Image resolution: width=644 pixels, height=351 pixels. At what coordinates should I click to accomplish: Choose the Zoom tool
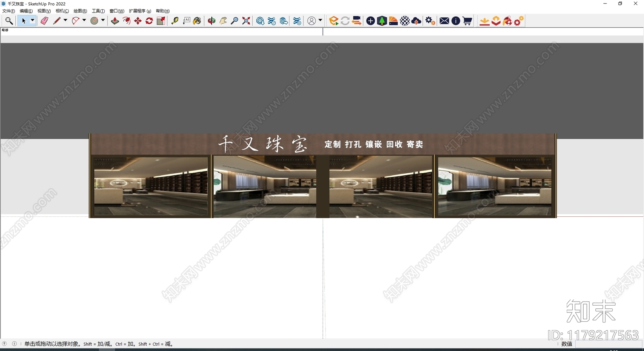234,21
